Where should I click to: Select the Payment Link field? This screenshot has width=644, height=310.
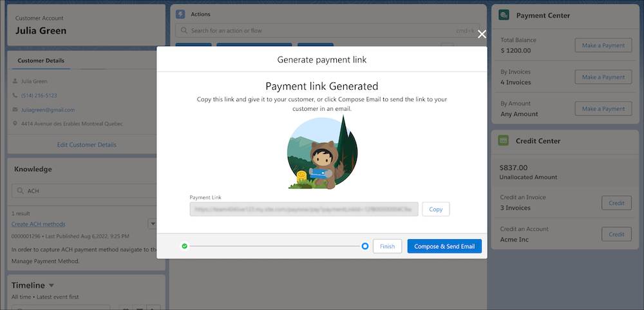point(304,209)
